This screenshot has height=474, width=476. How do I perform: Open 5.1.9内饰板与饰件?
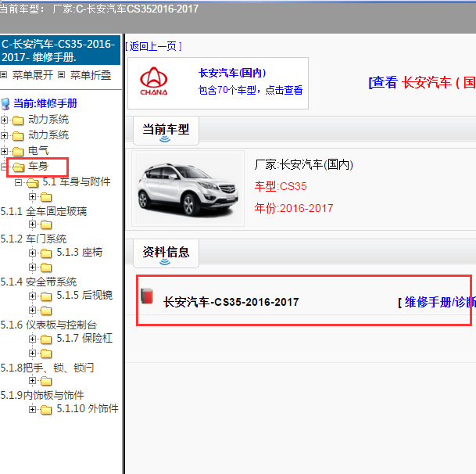(42, 395)
